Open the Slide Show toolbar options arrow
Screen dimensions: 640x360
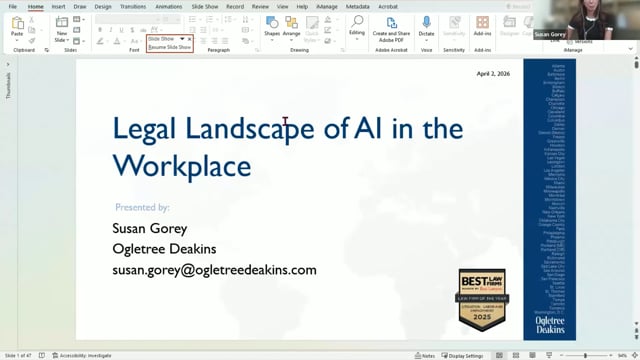[182, 39]
